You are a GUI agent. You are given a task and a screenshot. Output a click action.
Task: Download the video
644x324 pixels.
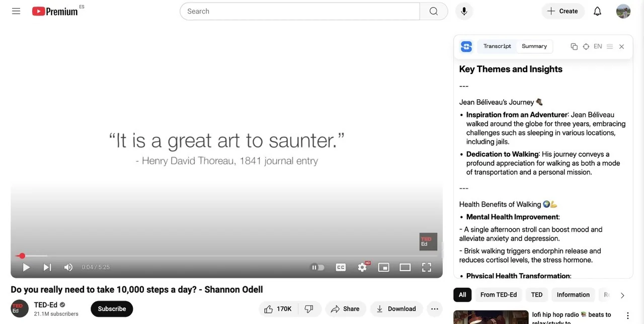tap(396, 309)
